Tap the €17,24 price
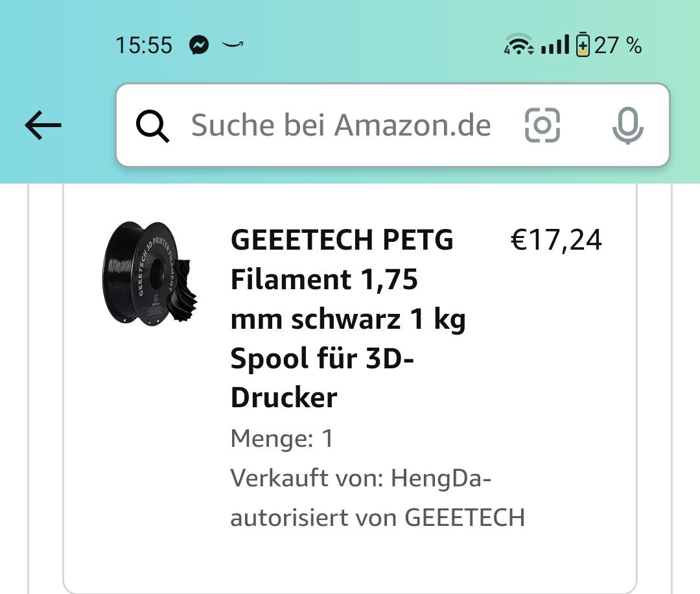Screen dimensions: 700x594 pos(556,241)
